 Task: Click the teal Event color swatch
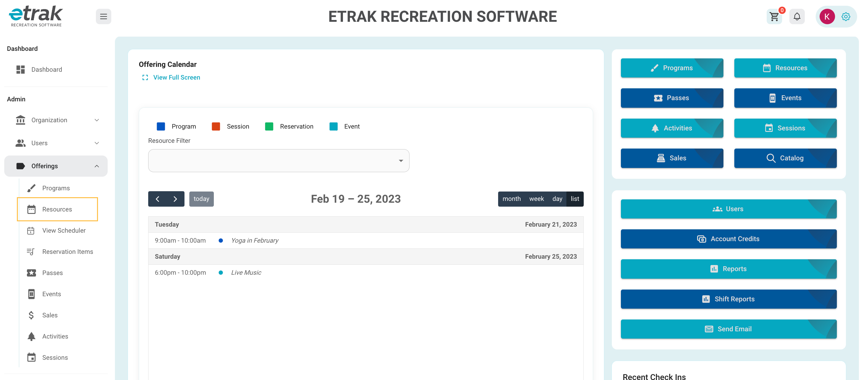(x=334, y=126)
